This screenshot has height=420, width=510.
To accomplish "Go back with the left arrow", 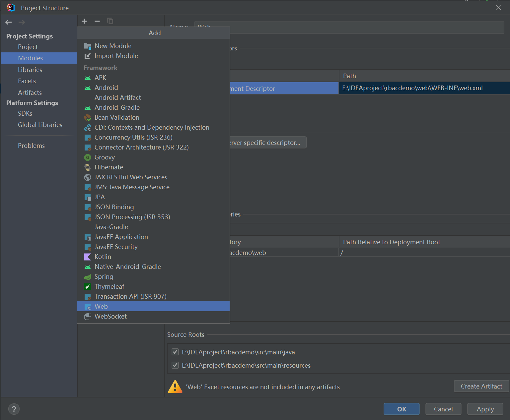I will 9,22.
